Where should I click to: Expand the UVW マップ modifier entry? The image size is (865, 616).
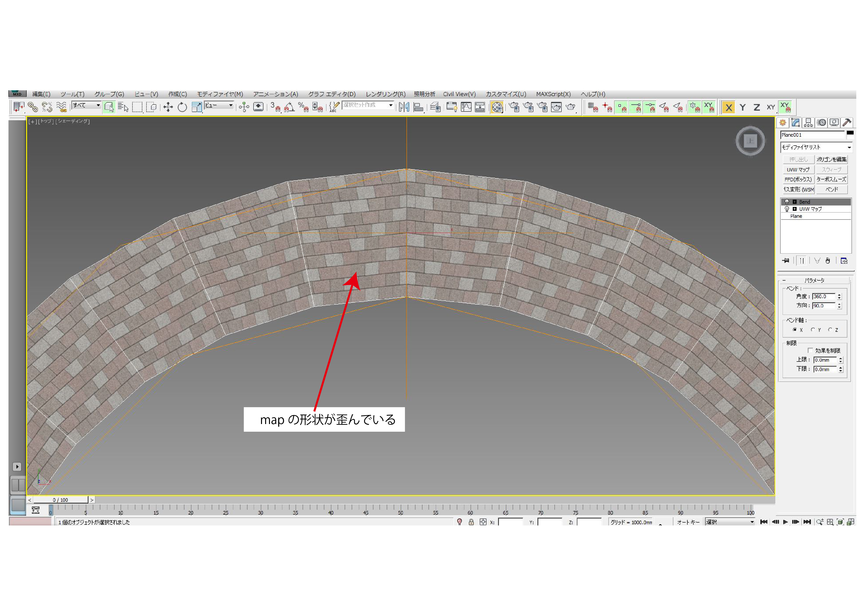[x=794, y=209]
